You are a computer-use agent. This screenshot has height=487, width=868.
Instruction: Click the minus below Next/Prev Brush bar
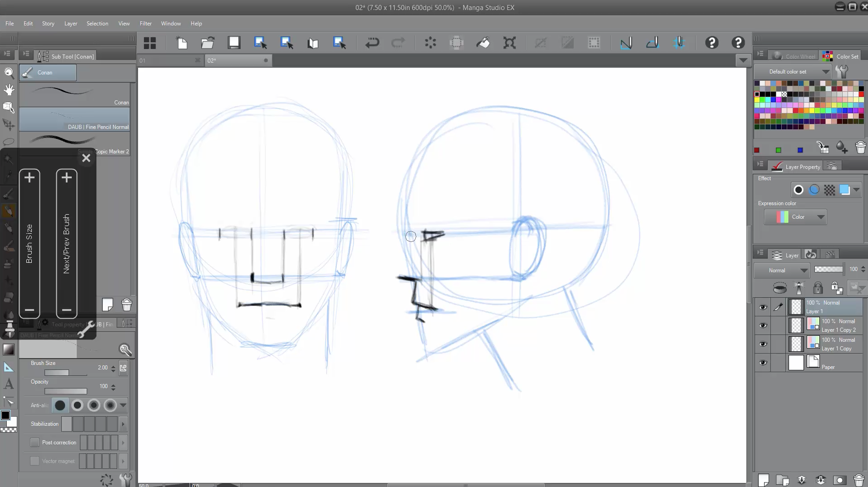(66, 310)
